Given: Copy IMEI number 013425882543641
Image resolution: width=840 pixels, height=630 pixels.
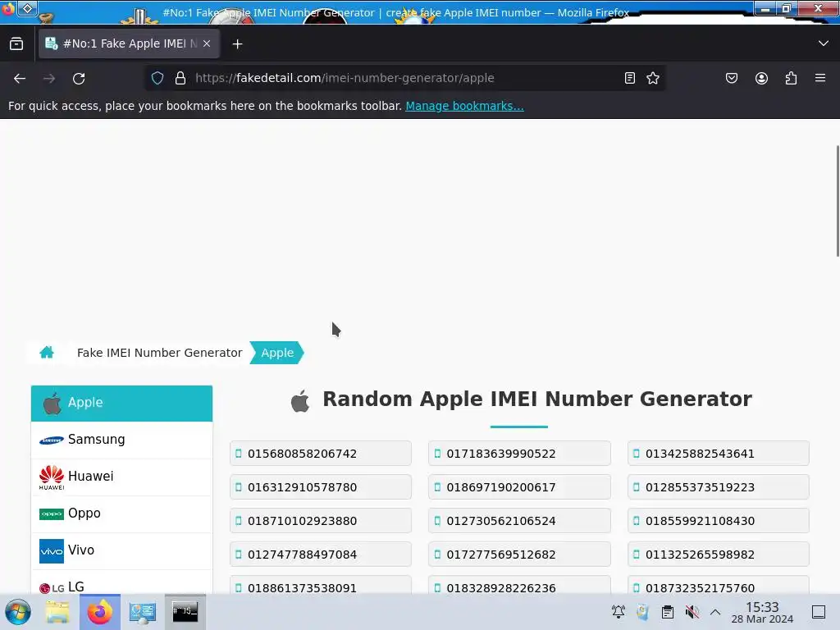Looking at the screenshot, I should click(x=718, y=453).
